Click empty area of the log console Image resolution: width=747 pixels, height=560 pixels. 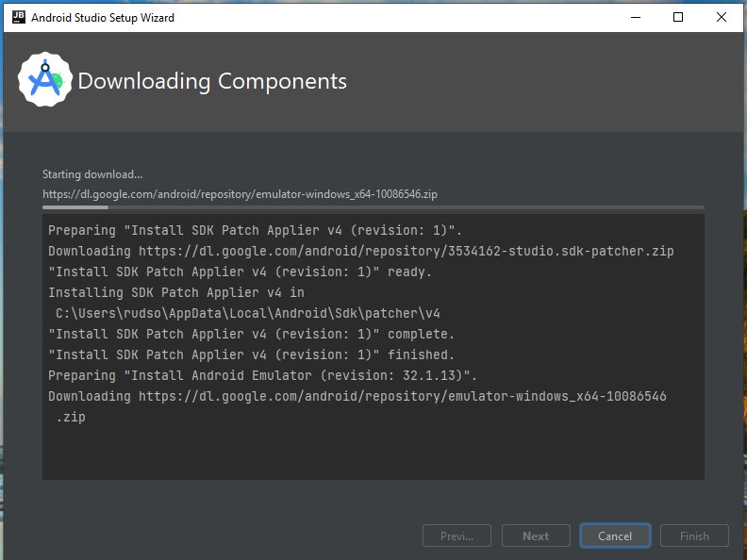(373, 453)
